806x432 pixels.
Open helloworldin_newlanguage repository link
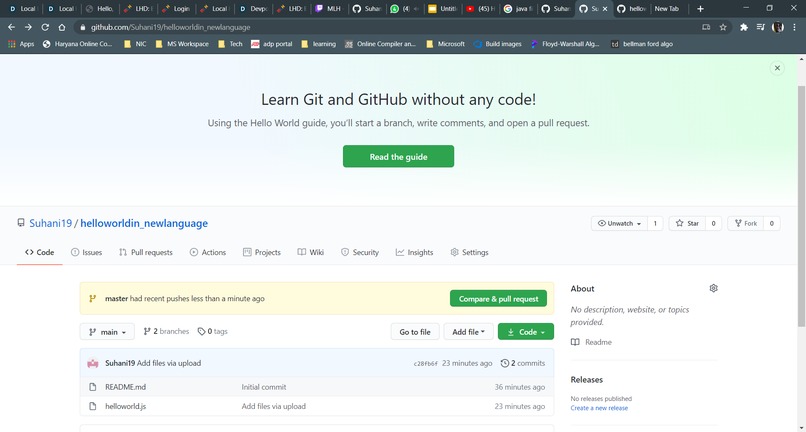144,224
